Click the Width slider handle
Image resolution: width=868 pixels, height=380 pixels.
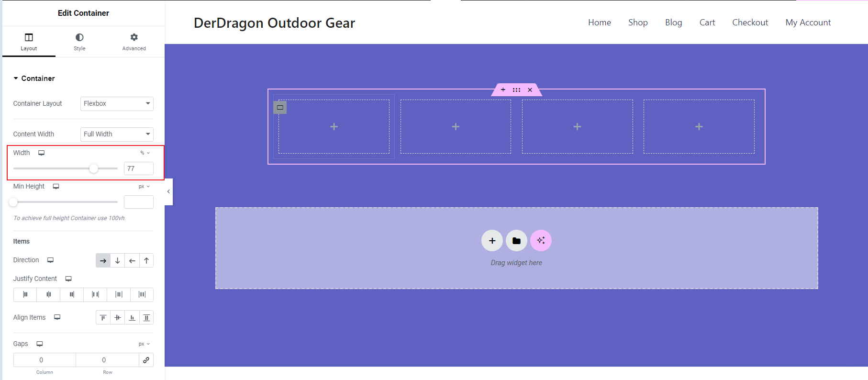pyautogui.click(x=94, y=168)
